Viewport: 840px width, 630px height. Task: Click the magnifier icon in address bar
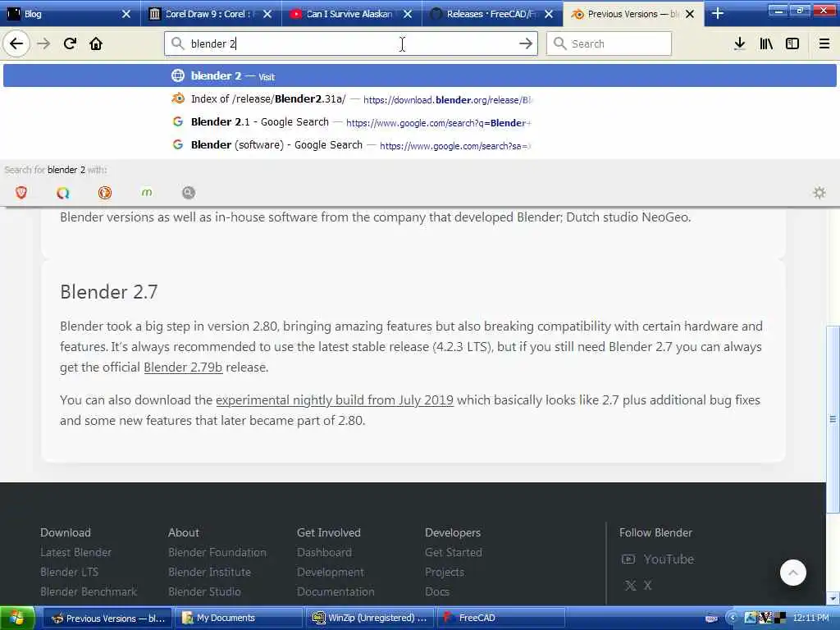(x=178, y=44)
